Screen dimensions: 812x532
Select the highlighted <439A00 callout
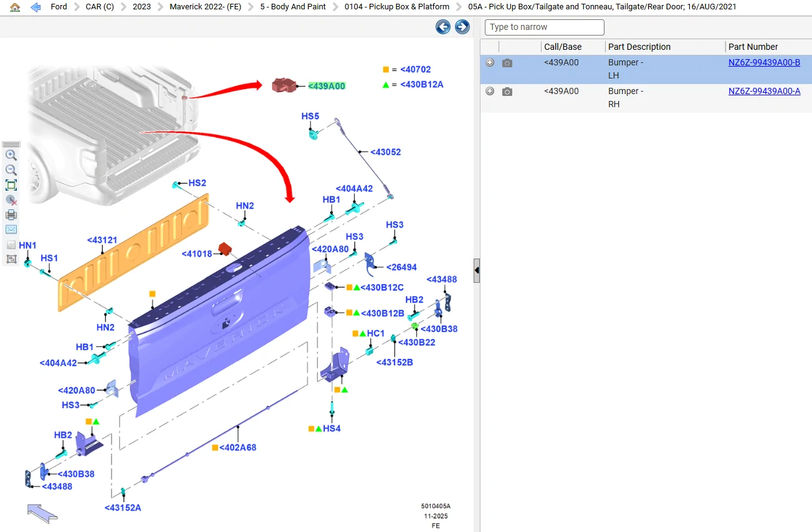coord(327,86)
